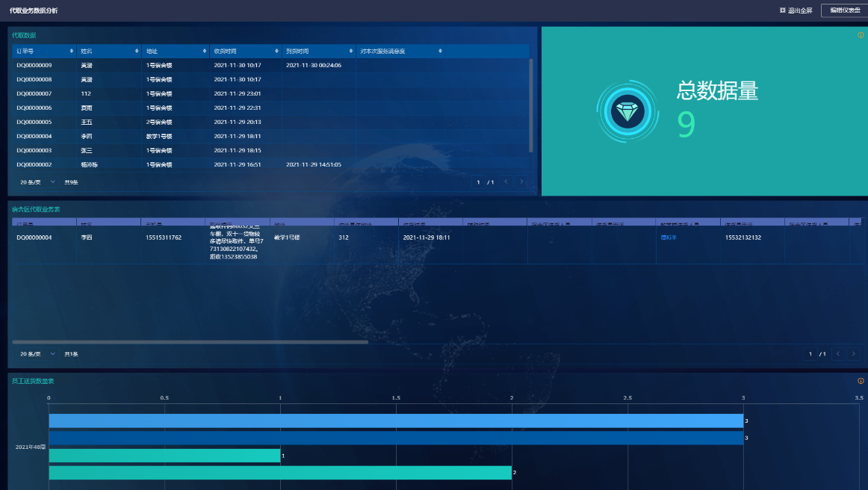Click page number field in 代取数据 pagination
Viewport: 868px width, 490px height.
click(478, 182)
